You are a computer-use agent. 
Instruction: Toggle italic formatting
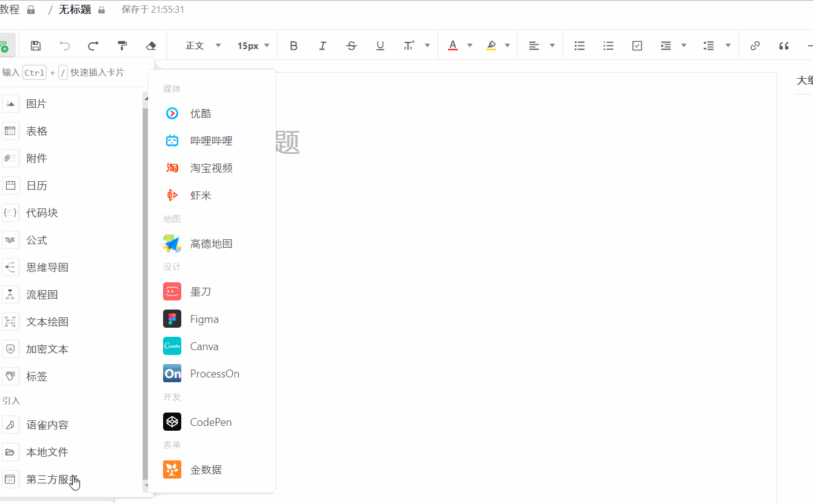click(323, 45)
